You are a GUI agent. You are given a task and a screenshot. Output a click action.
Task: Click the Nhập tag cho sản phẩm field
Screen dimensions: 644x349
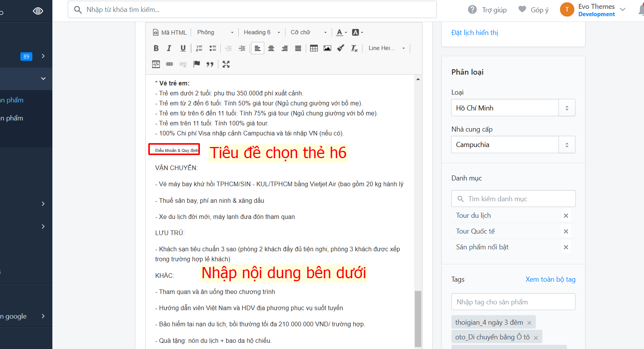tap(513, 302)
